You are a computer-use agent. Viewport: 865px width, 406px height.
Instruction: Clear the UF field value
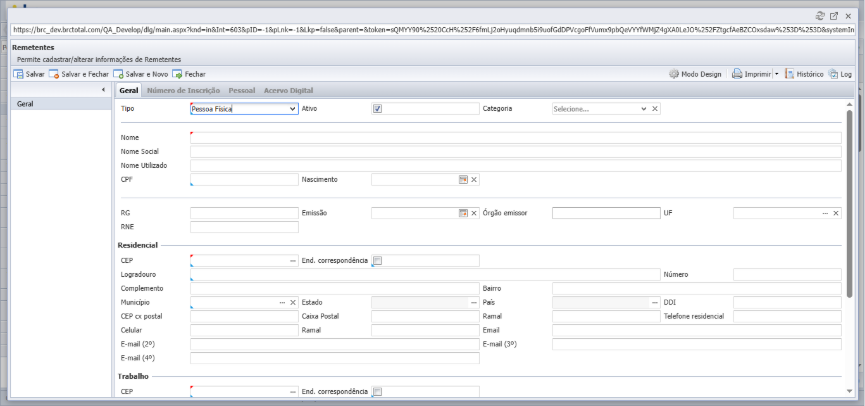click(x=836, y=213)
